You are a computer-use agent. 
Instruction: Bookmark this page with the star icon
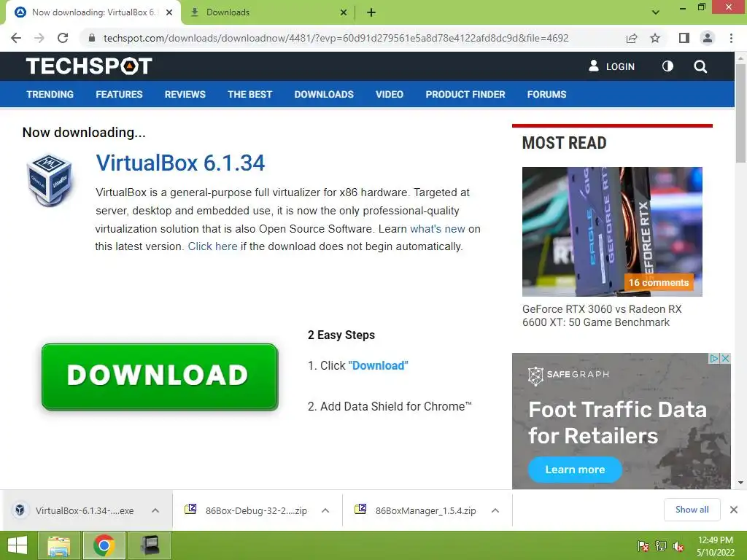(655, 38)
